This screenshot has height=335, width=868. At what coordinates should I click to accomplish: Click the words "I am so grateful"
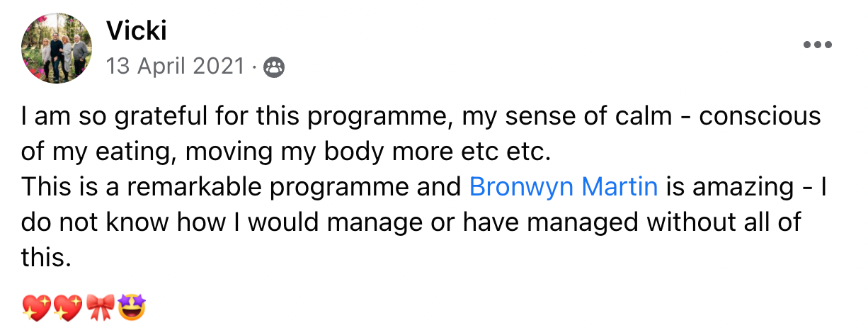pyautogui.click(x=99, y=116)
